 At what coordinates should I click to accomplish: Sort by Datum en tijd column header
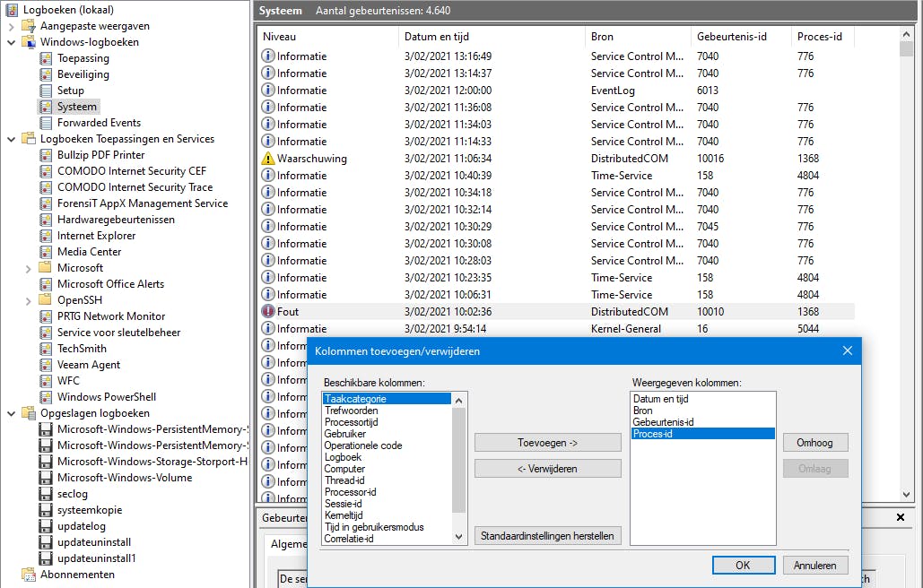point(492,37)
